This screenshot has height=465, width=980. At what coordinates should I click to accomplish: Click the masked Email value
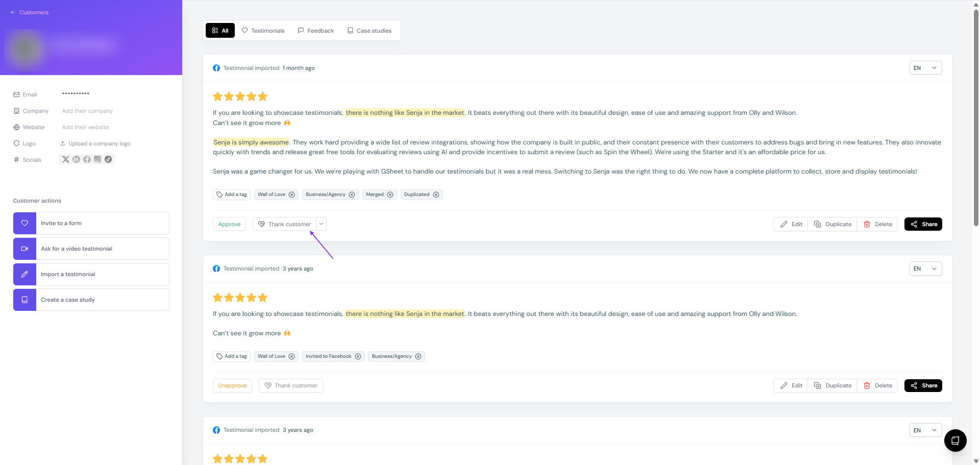coord(76,94)
